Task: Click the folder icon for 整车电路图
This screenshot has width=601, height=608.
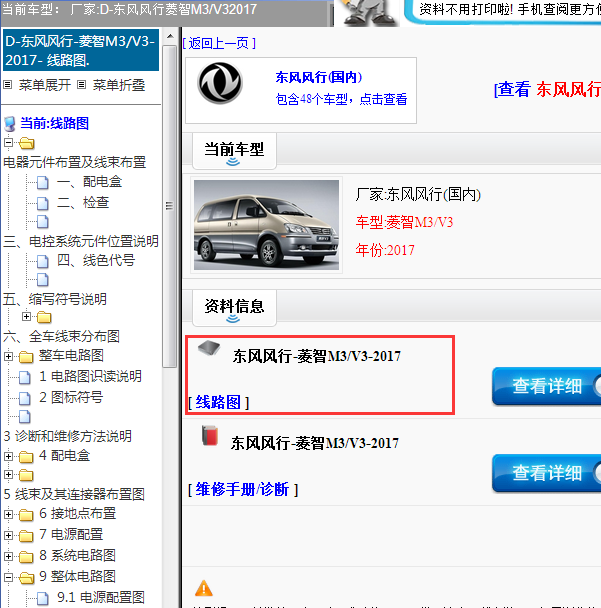Action: (x=26, y=356)
